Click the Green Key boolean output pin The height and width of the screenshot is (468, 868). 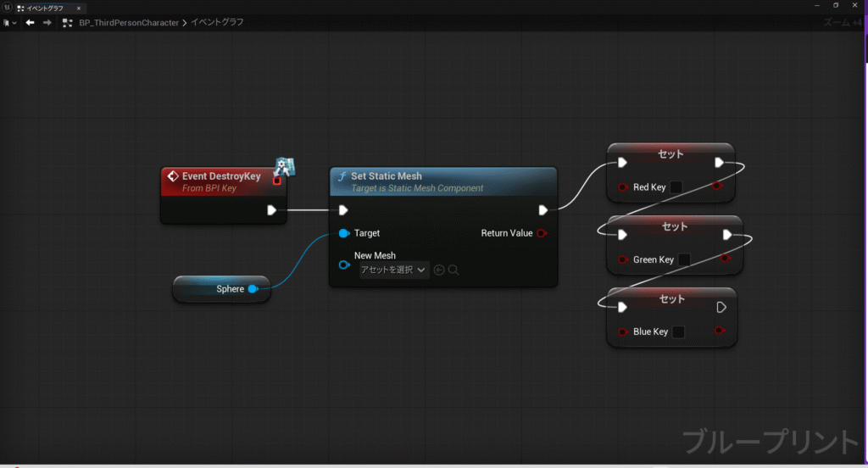726,258
